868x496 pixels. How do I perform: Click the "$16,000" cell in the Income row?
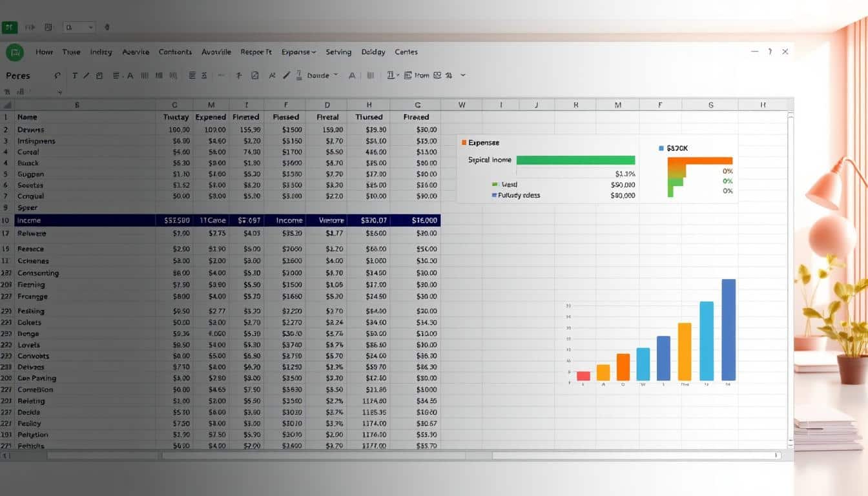point(415,220)
